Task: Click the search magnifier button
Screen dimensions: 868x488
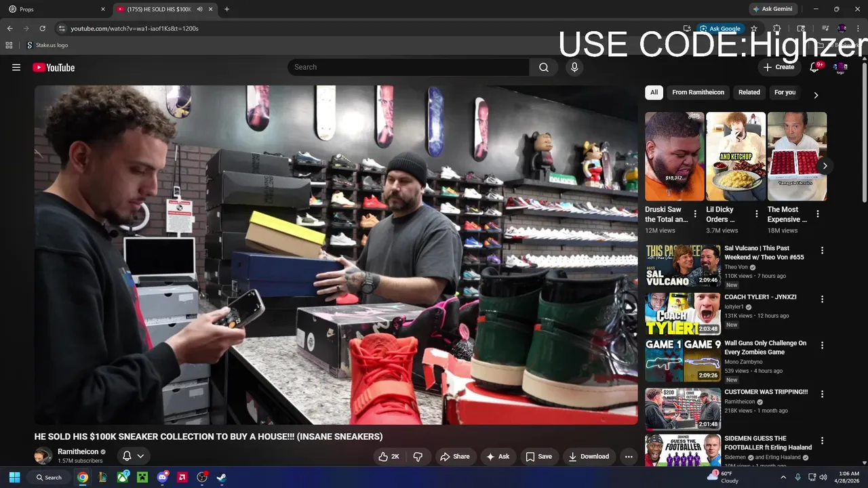Action: (x=544, y=67)
